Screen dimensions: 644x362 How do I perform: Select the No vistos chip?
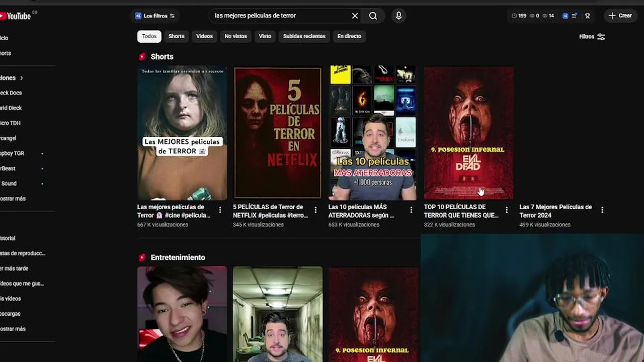click(x=235, y=36)
